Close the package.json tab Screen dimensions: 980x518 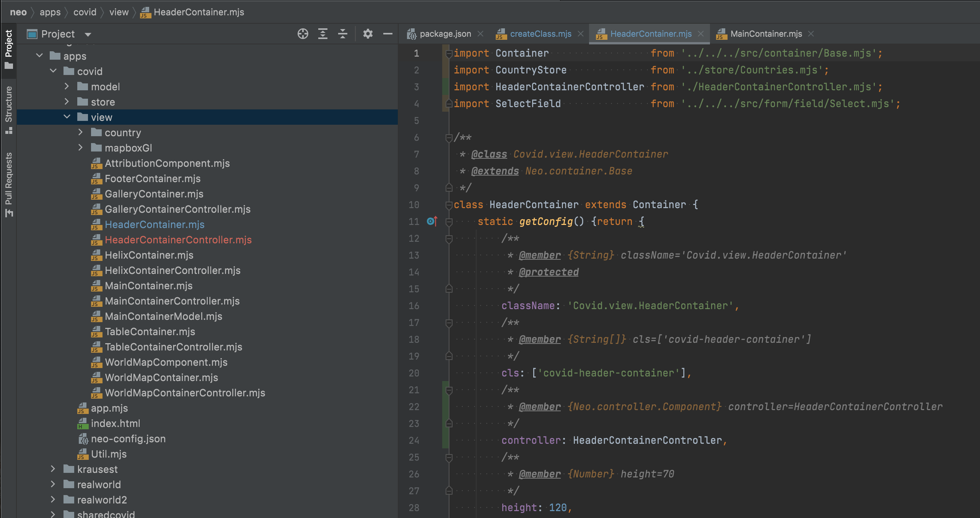[480, 34]
